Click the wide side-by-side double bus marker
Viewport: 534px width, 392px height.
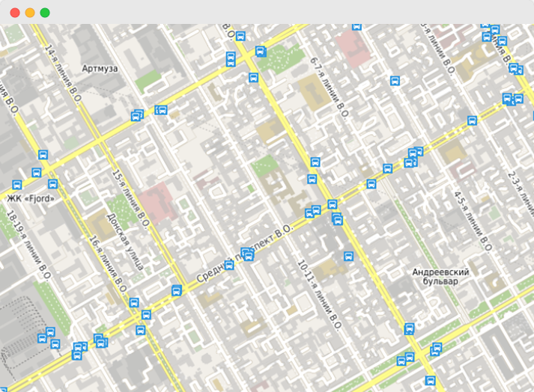(x=161, y=110)
